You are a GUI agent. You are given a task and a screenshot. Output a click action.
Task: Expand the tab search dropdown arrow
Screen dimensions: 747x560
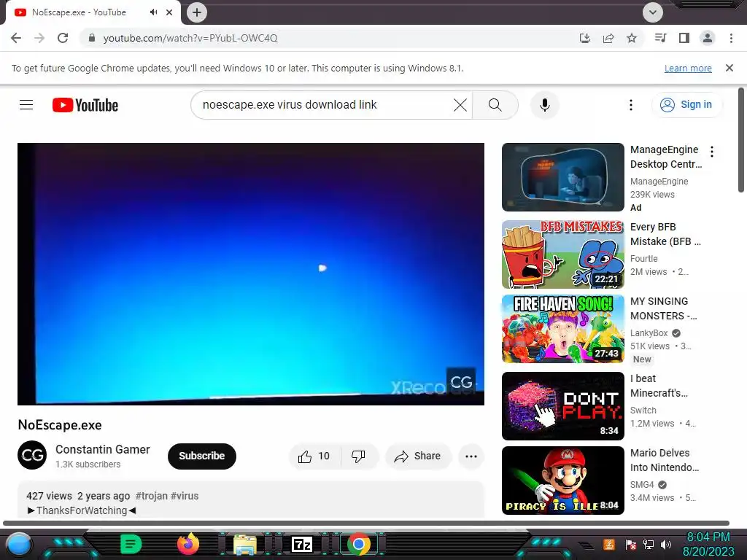[x=653, y=12]
